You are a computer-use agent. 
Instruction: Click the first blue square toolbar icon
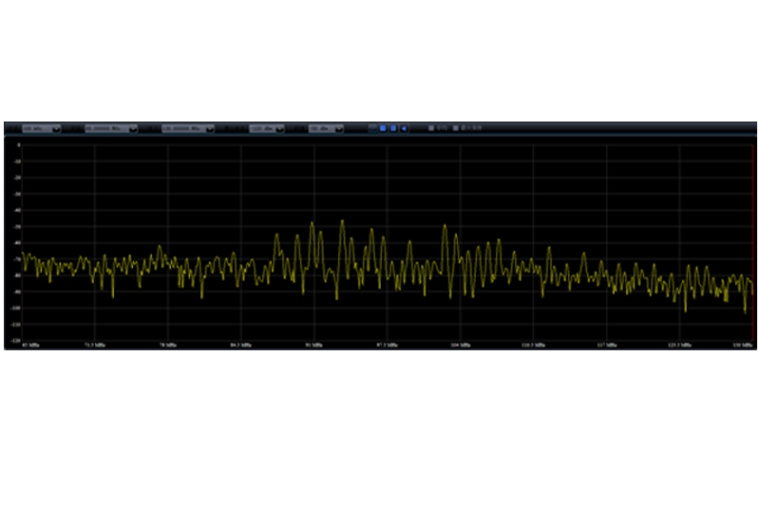click(x=383, y=129)
